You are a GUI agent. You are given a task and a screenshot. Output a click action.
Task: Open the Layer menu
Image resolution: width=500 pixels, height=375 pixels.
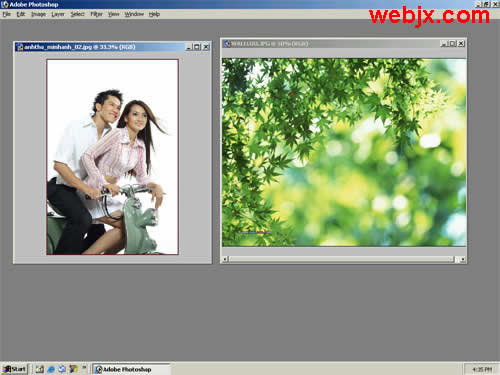(x=58, y=14)
